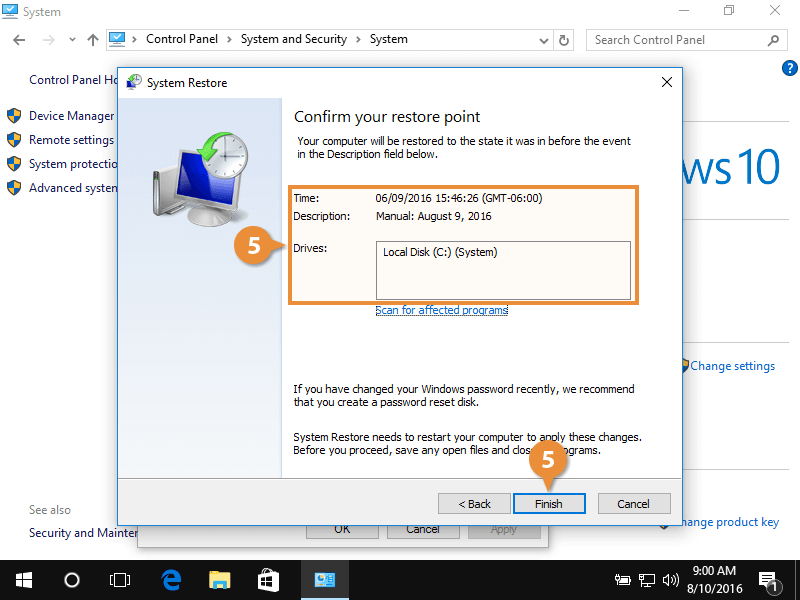This screenshot has height=600, width=800.
Task: Click the Refresh icon beside the address bar
Action: [x=562, y=39]
